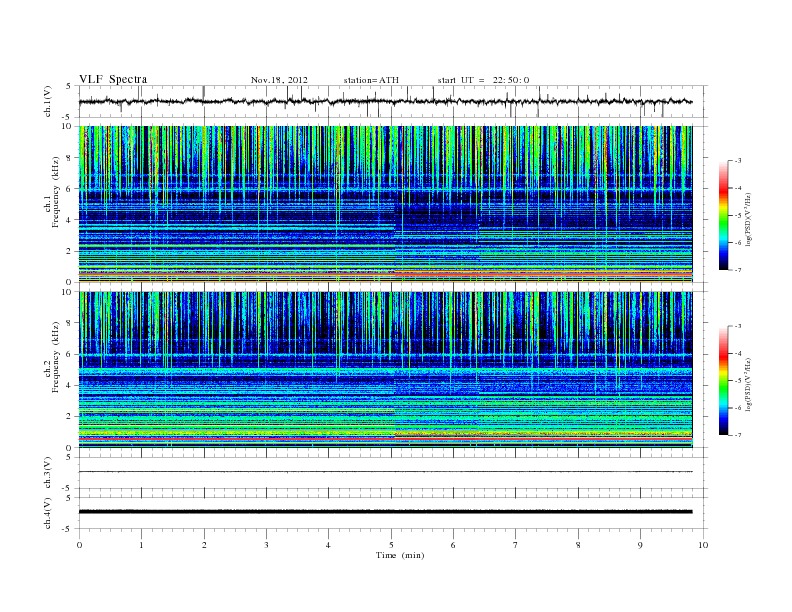Click the "2" kHz tick on ch.1 frequency axis

click(x=70, y=251)
